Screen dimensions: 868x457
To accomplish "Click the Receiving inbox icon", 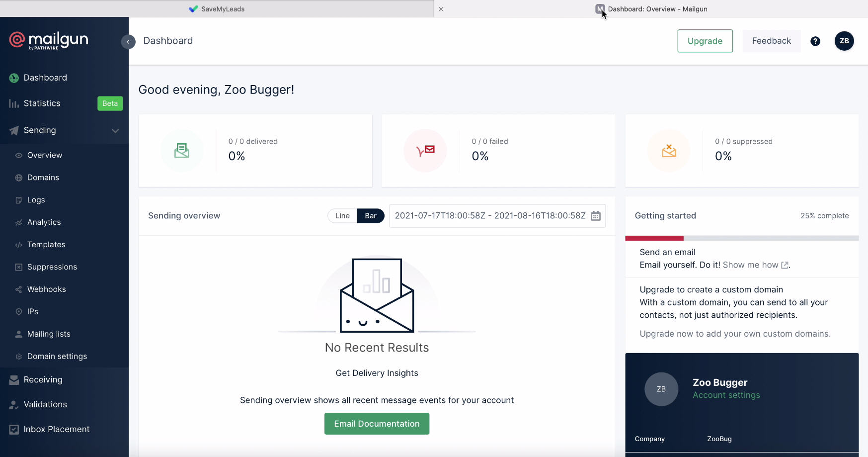I will (x=14, y=380).
